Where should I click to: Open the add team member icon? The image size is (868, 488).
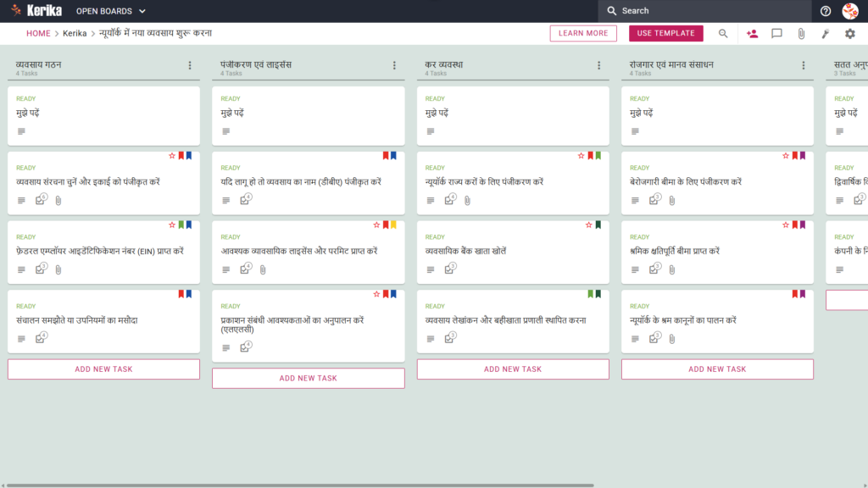(x=752, y=33)
